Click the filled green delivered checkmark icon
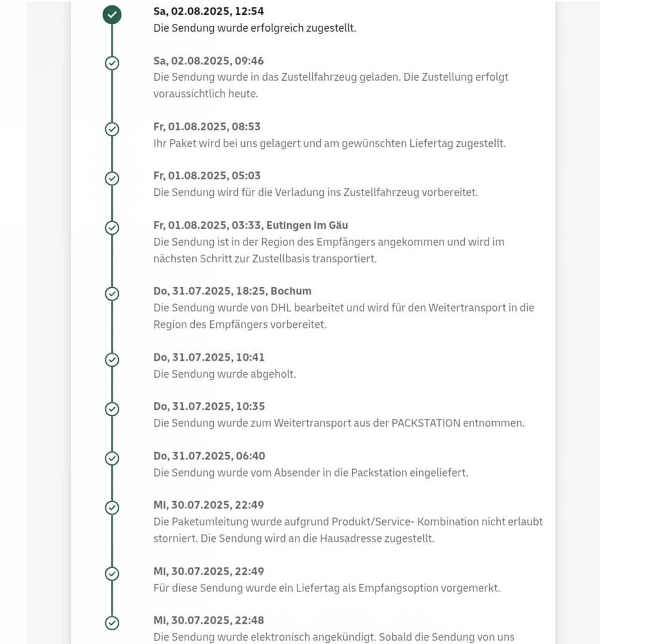This screenshot has width=645, height=644. point(112,14)
